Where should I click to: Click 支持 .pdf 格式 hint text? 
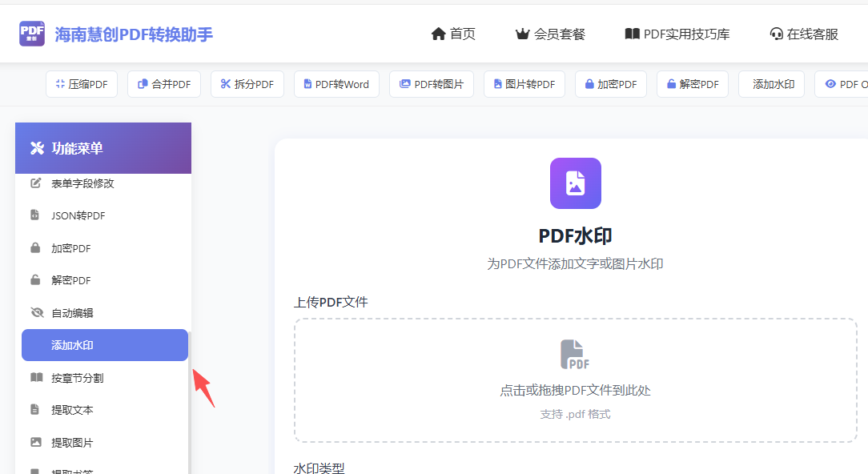tap(575, 414)
